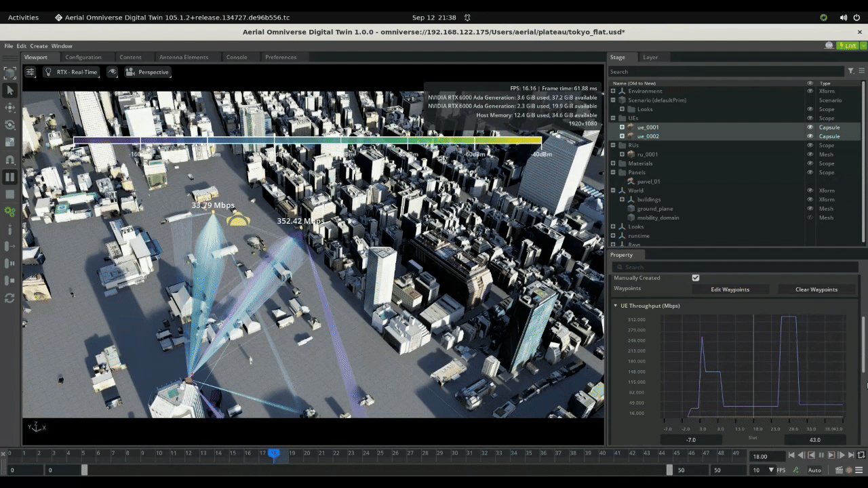Open the FPS value dropdown arrow

[771, 470]
